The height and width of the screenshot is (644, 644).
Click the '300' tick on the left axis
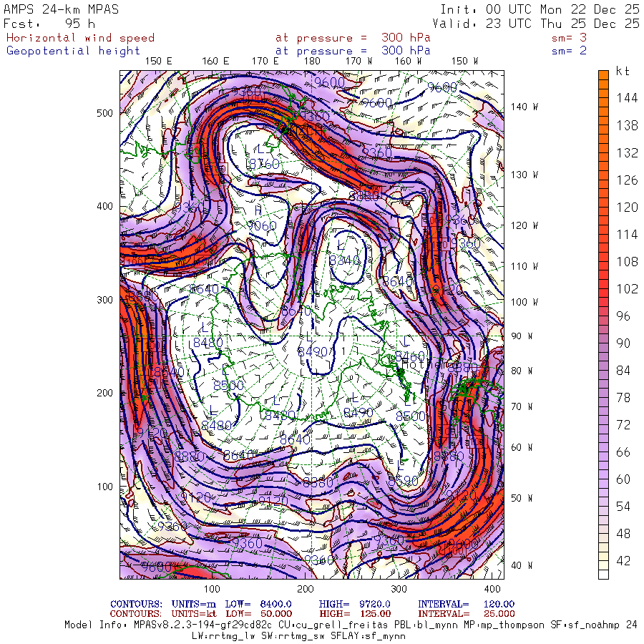click(104, 300)
